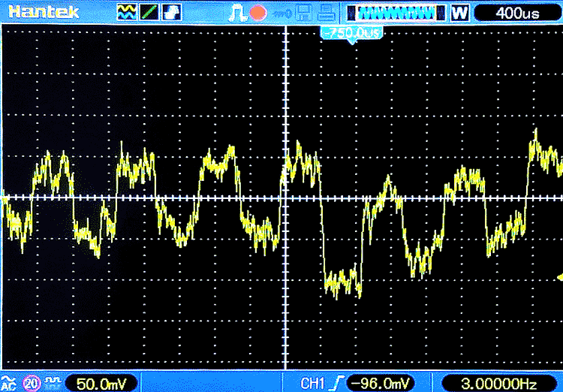Click the CH1 trigger source label

point(312,384)
